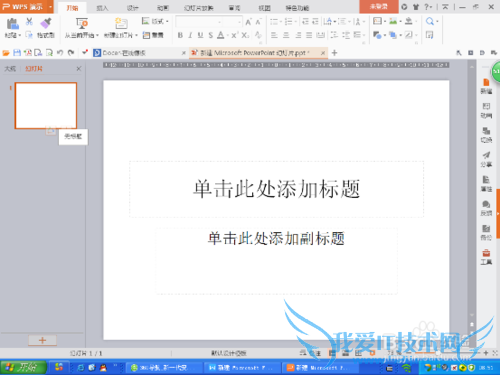This screenshot has height=375, width=500.
Task: Expand the New Slide dropdown arrow
Action: (x=136, y=35)
